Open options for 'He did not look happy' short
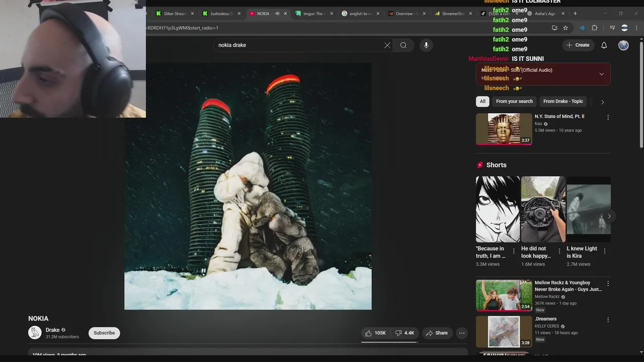The width and height of the screenshot is (644, 362). tap(559, 251)
